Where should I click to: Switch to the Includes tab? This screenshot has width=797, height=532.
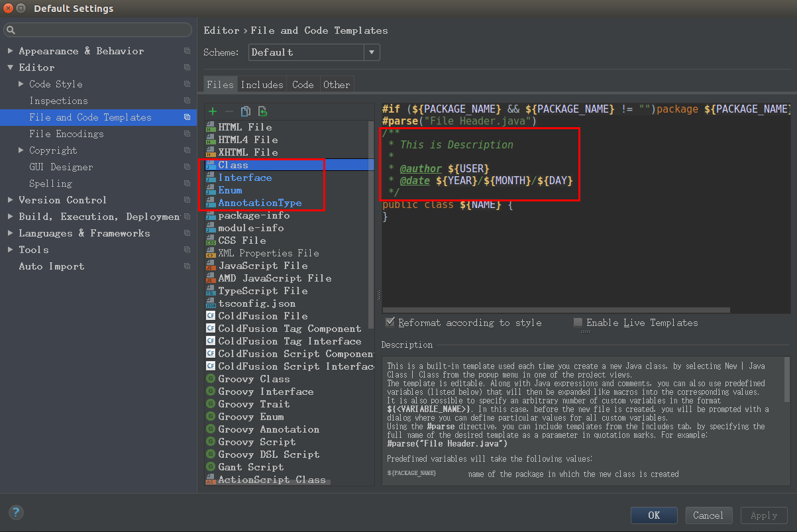(262, 84)
